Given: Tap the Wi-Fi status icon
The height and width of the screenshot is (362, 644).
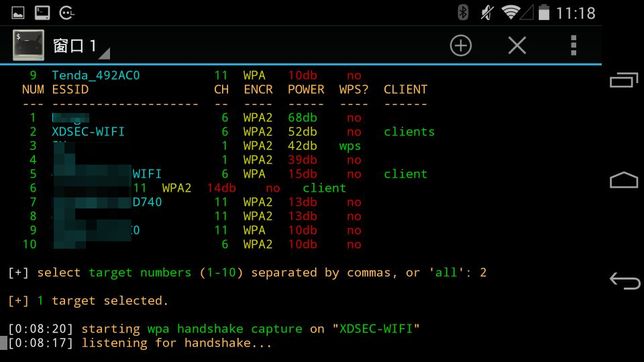Looking at the screenshot, I should 511,12.
